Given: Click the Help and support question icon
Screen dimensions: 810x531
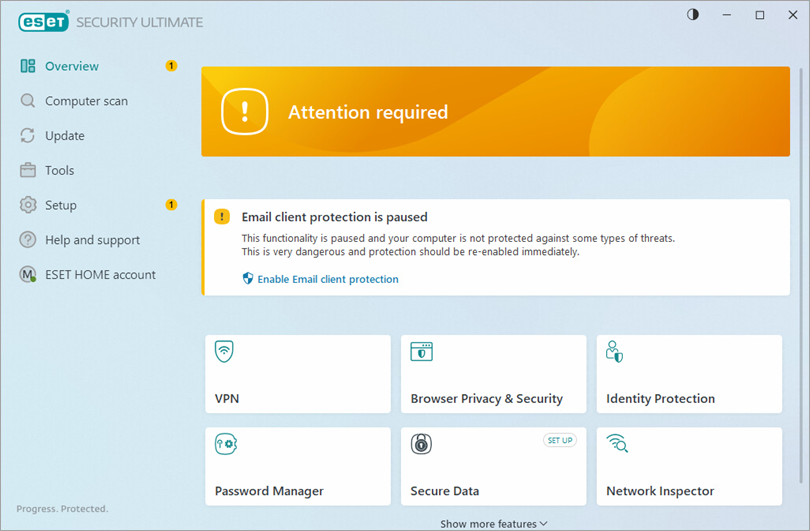Looking at the screenshot, I should [28, 240].
